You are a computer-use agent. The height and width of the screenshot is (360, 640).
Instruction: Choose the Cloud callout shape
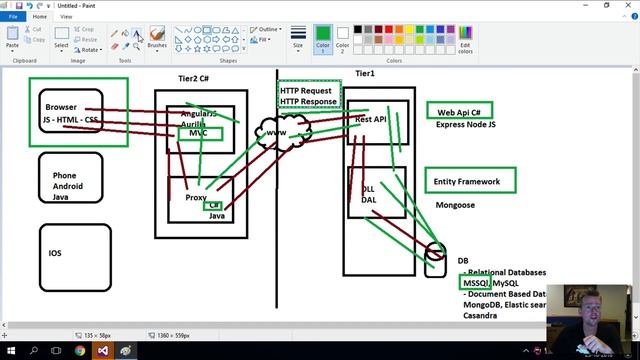pos(235,49)
